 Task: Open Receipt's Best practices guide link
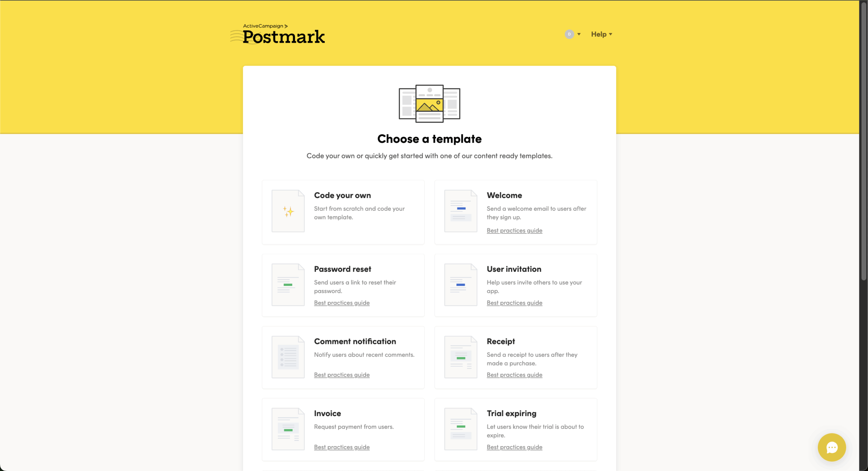click(x=514, y=375)
